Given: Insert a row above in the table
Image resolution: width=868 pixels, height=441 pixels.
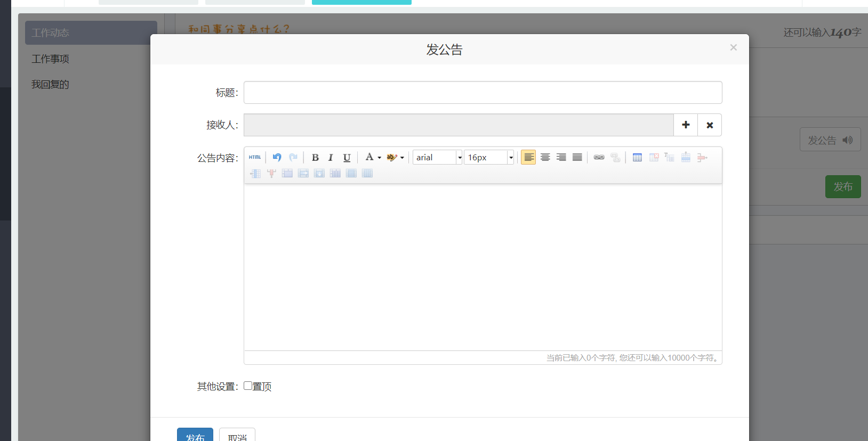Looking at the screenshot, I should point(686,157).
